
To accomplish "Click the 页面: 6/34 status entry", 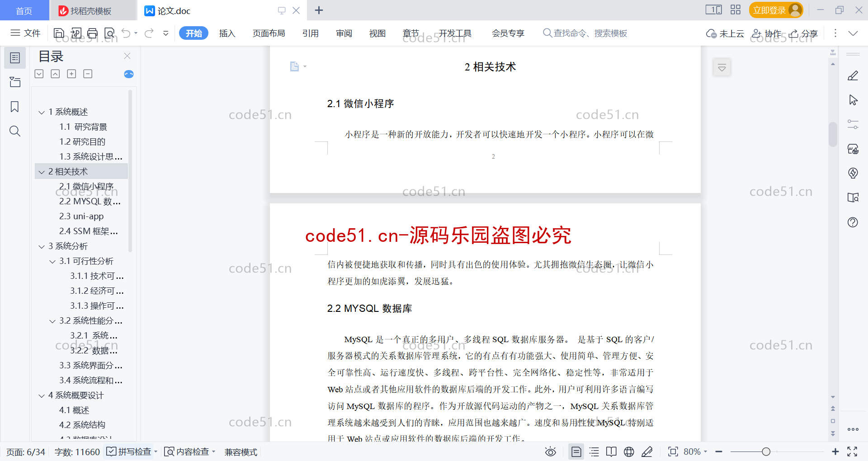I will pyautogui.click(x=26, y=452).
